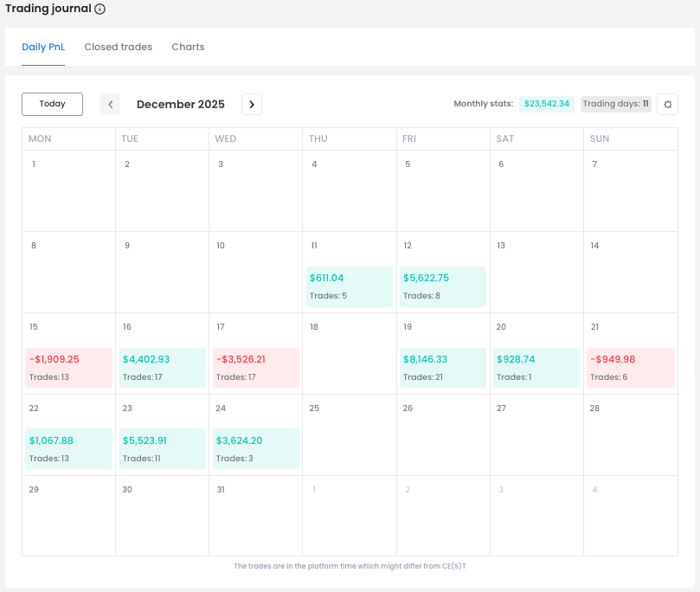
Task: Check the -$949.98 loss on December 21
Action: [x=630, y=367]
